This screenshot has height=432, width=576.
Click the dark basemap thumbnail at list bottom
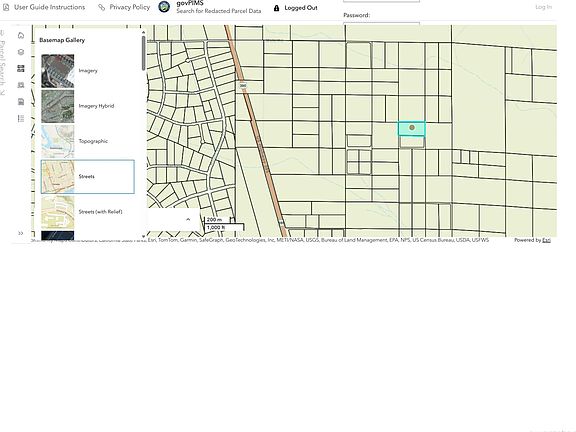coord(58,235)
